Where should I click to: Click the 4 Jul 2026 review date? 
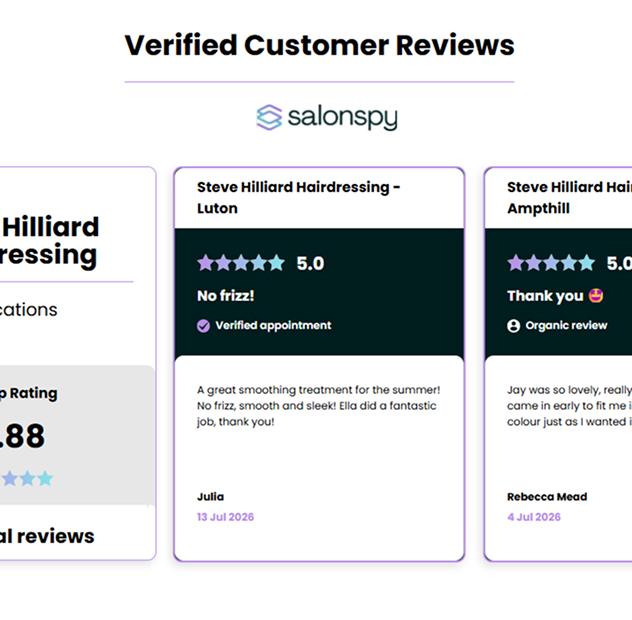(x=534, y=517)
